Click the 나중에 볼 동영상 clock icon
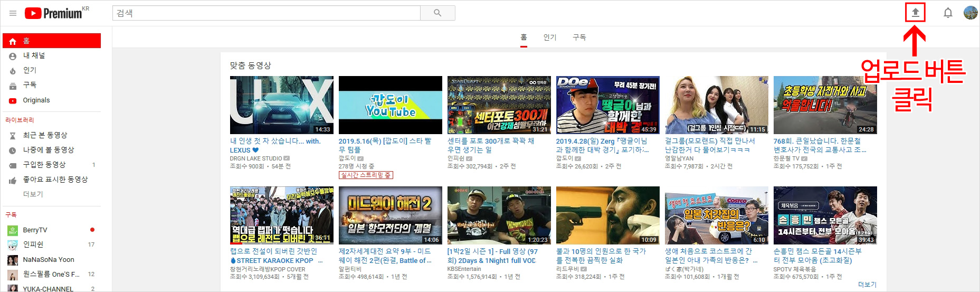This screenshot has width=980, height=292. [13, 150]
